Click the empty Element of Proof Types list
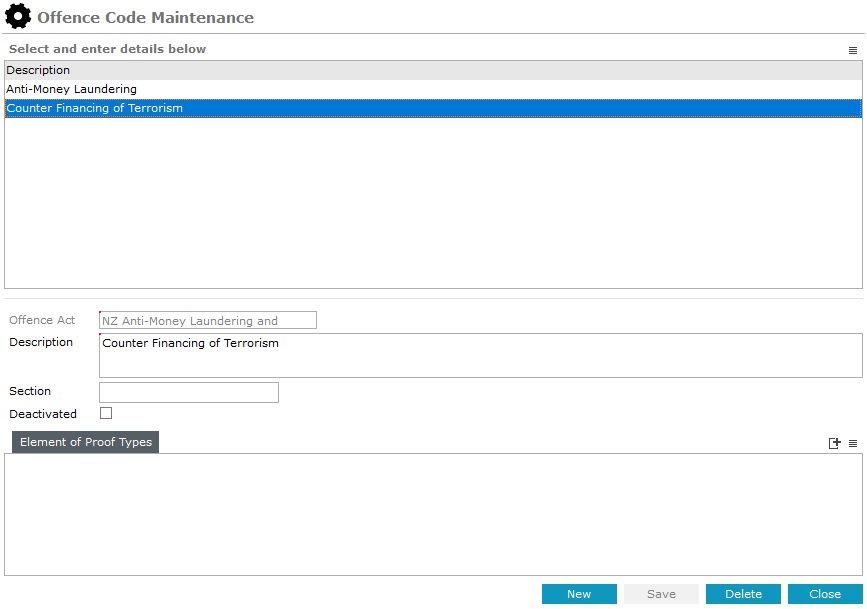 [x=433, y=514]
